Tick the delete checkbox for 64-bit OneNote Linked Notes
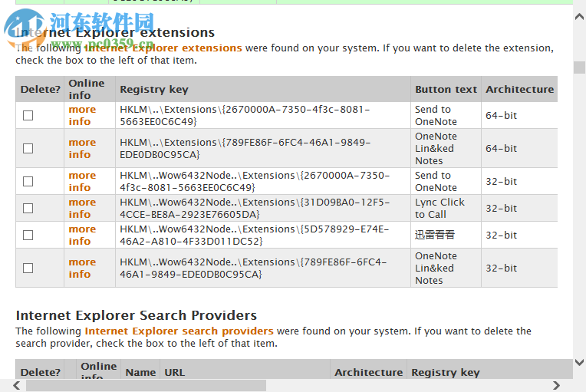 coord(28,149)
